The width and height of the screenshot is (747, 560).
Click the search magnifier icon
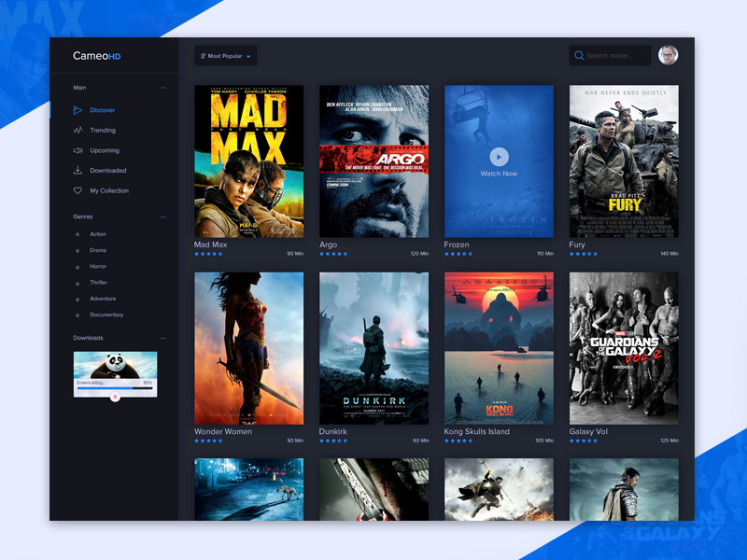point(579,55)
